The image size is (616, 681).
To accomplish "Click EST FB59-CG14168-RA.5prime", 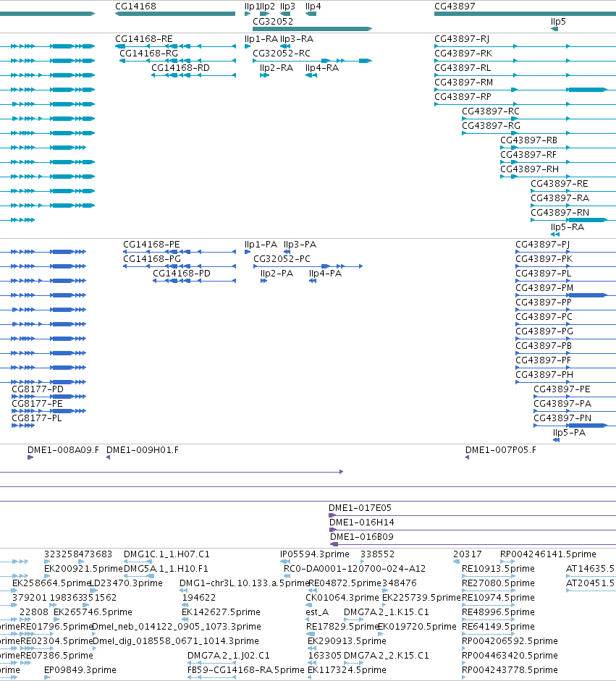I will tap(211, 677).
